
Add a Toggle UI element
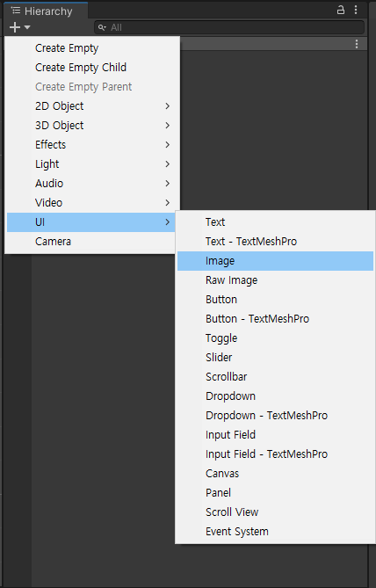(x=276, y=338)
